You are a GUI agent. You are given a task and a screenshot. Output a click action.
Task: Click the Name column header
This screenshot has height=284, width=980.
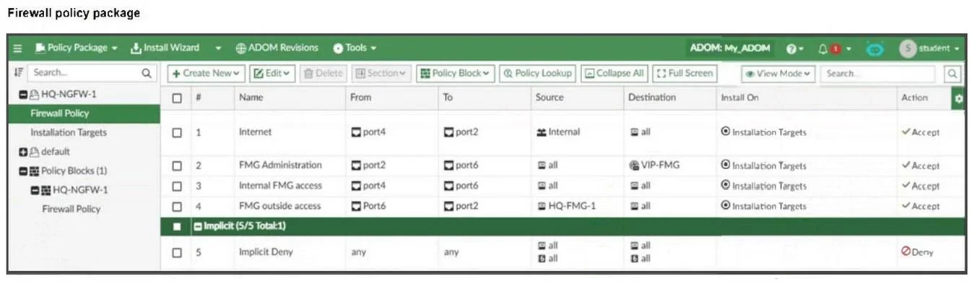pyautogui.click(x=251, y=97)
